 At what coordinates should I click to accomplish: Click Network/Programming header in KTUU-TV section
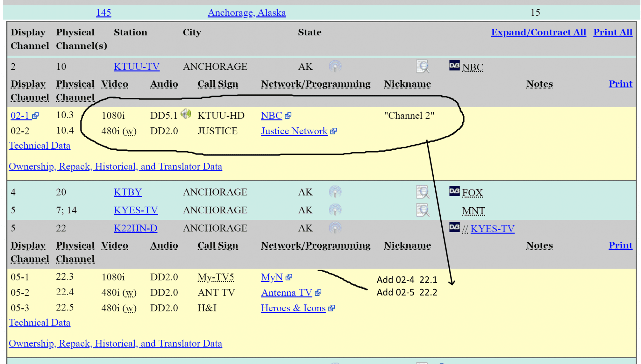(316, 84)
